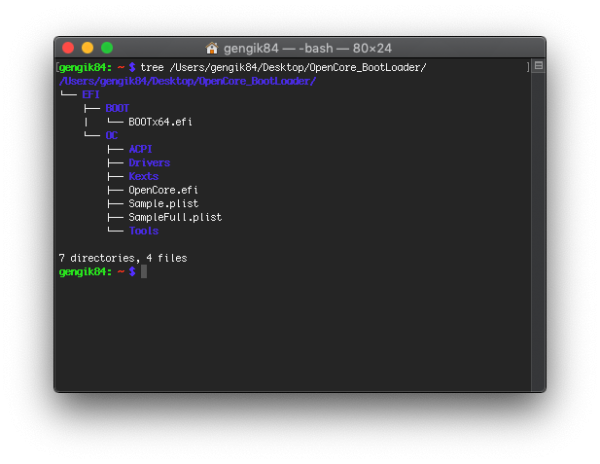Click the yellow minimize window button
The image size is (600, 464).
coord(88,48)
